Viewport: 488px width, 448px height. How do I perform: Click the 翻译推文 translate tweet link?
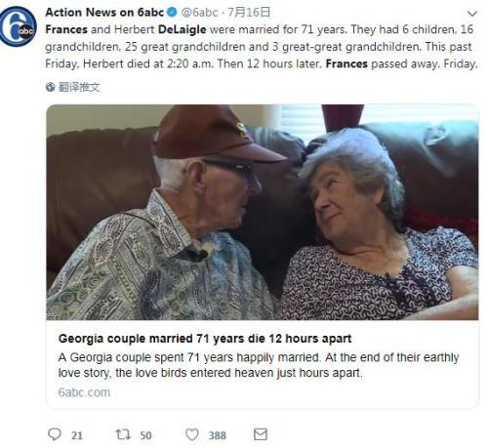point(79,87)
